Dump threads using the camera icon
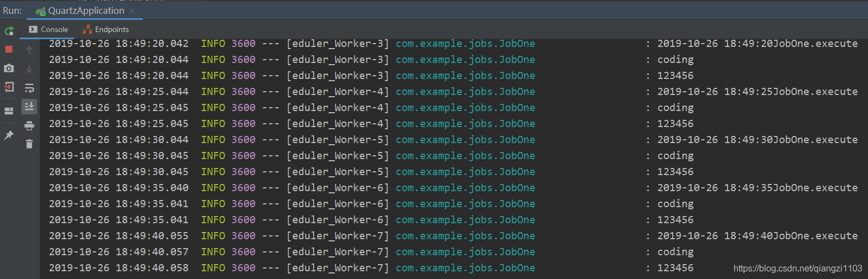Screen dimensions: 868x279 pyautogui.click(x=9, y=68)
